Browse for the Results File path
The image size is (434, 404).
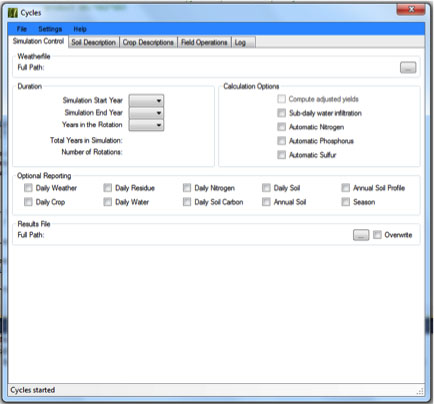tap(361, 235)
